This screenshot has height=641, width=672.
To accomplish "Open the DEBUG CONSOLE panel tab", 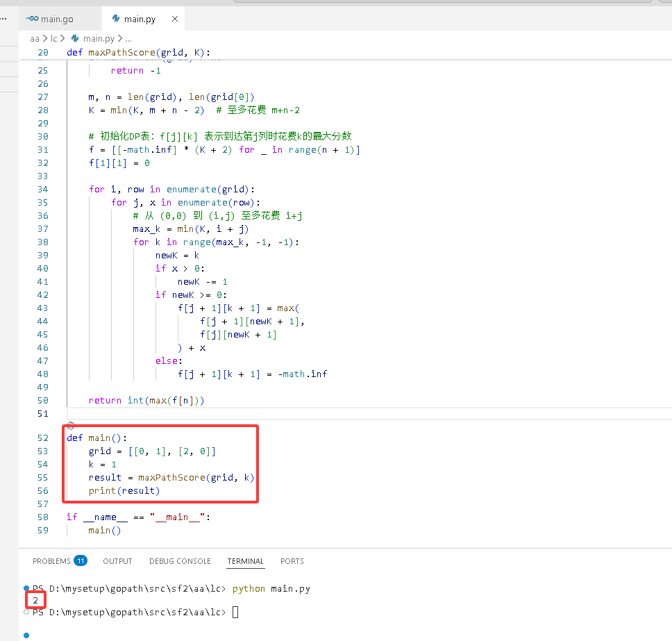I will click(180, 561).
